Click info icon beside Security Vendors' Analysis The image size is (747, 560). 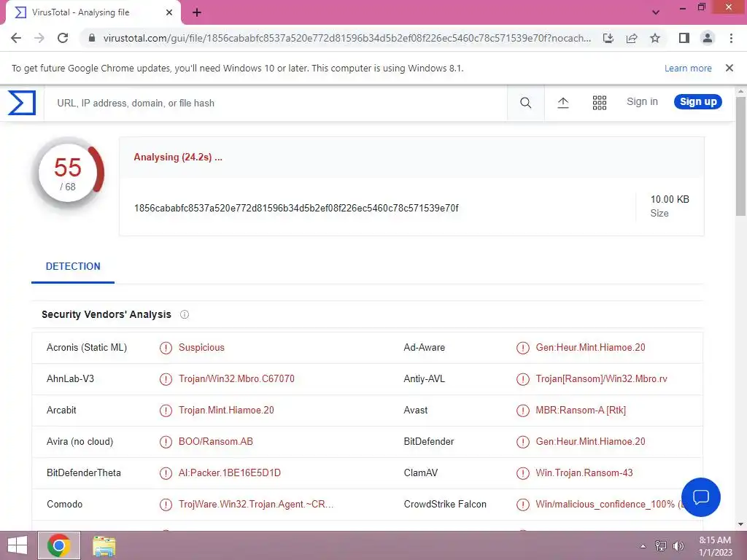(185, 314)
